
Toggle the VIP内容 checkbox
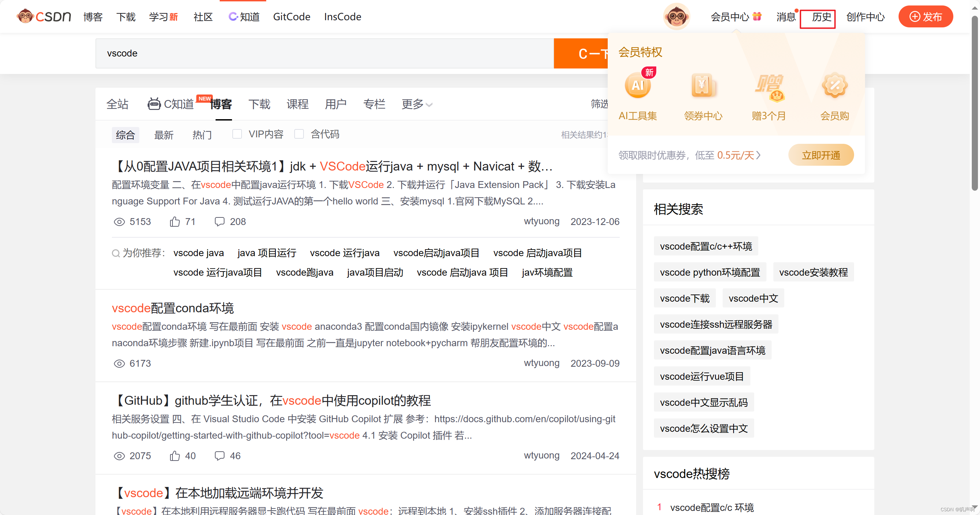(237, 134)
